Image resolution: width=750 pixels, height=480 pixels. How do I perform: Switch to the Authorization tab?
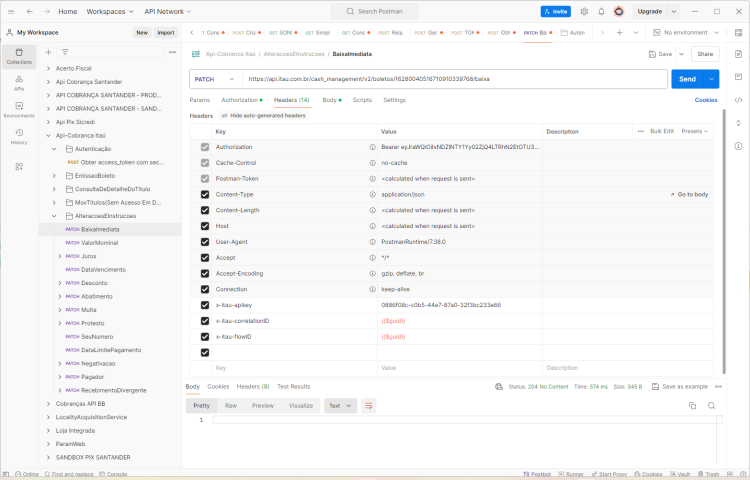[242, 100]
